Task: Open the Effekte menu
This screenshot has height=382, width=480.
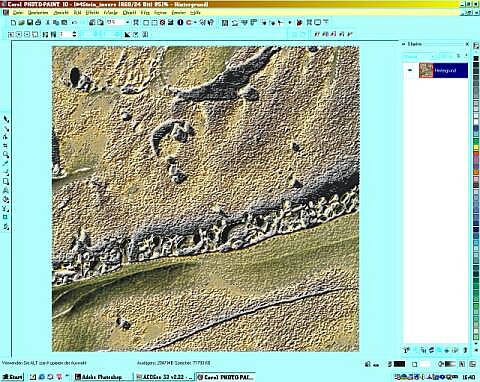Action: pos(92,13)
